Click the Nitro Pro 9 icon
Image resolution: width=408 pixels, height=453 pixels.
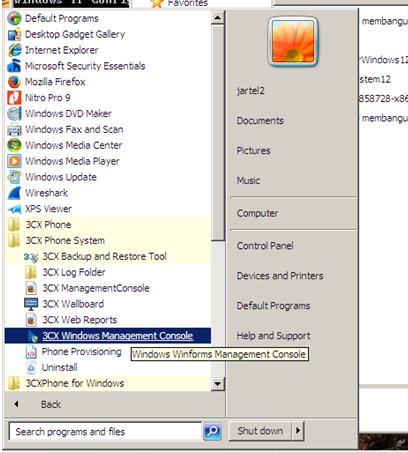click(14, 98)
